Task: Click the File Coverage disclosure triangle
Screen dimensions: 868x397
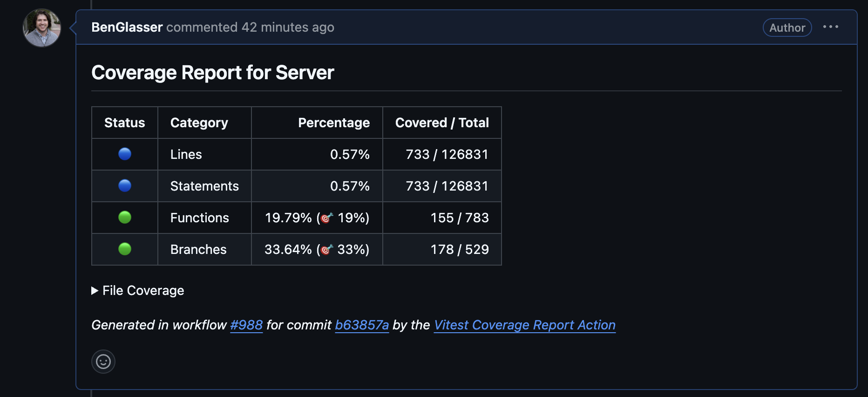Action: point(95,291)
